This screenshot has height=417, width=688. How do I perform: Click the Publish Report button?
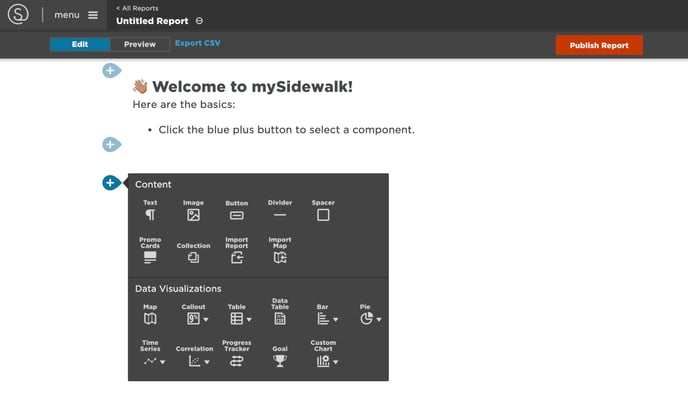click(599, 45)
